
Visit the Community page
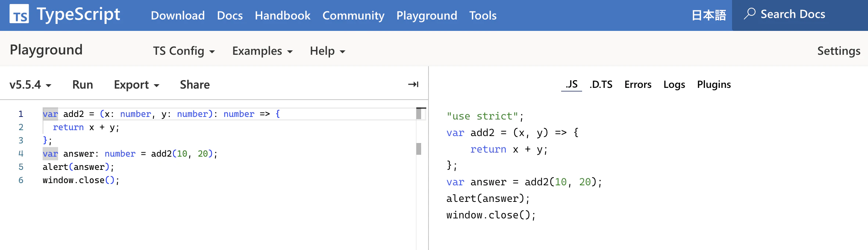tap(354, 15)
